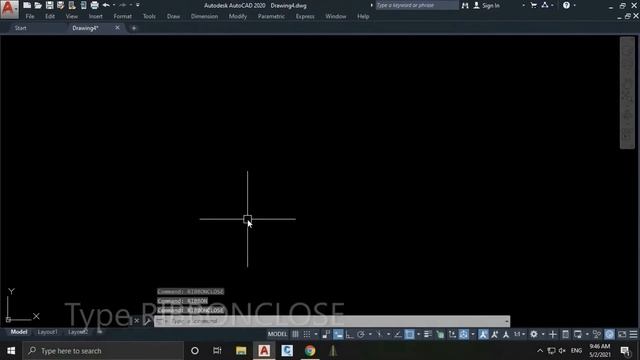Click the annotation auto-scale icon in status bar
640x360 pixels.
click(494, 334)
